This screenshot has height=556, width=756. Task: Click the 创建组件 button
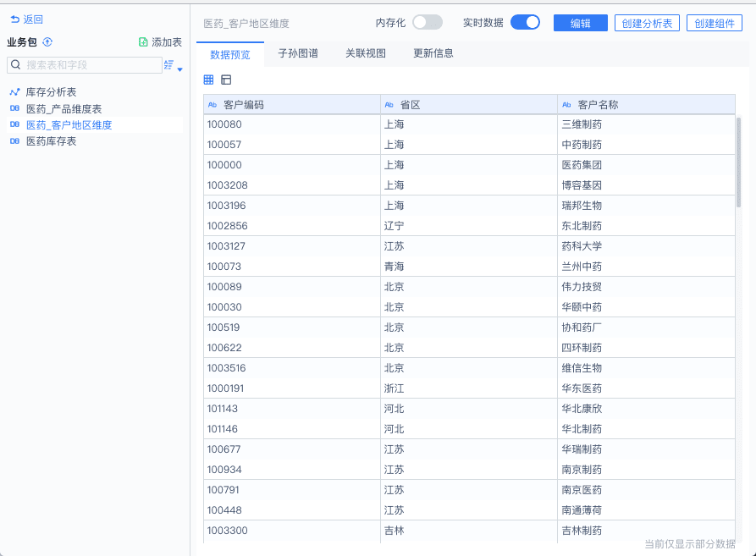715,24
